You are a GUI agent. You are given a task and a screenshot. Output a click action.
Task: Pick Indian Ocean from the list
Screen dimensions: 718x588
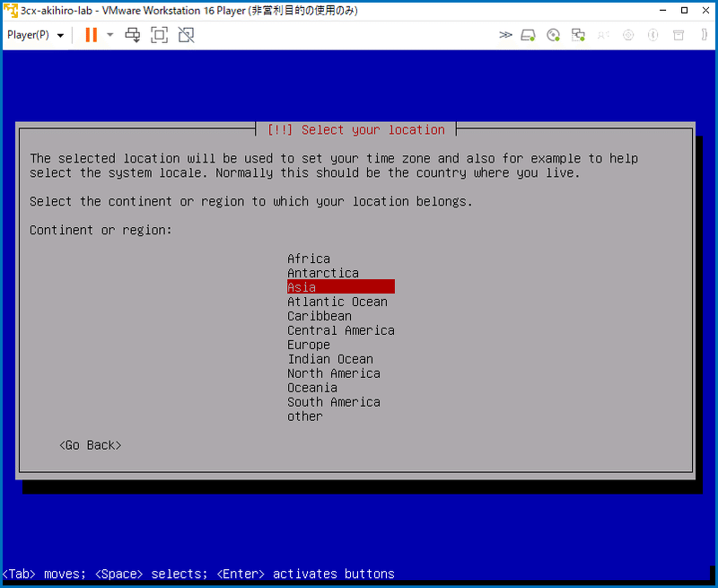coord(330,359)
